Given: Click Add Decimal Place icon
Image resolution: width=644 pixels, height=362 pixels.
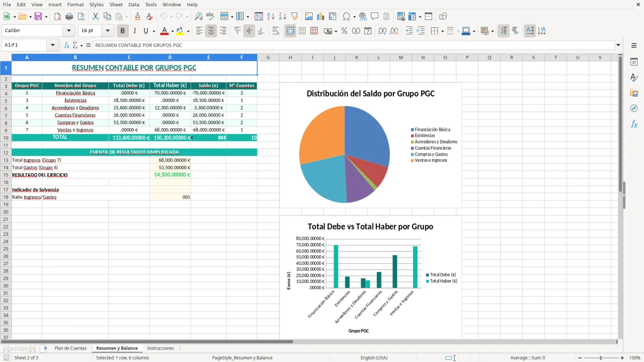Looking at the screenshot, I should coord(382,31).
